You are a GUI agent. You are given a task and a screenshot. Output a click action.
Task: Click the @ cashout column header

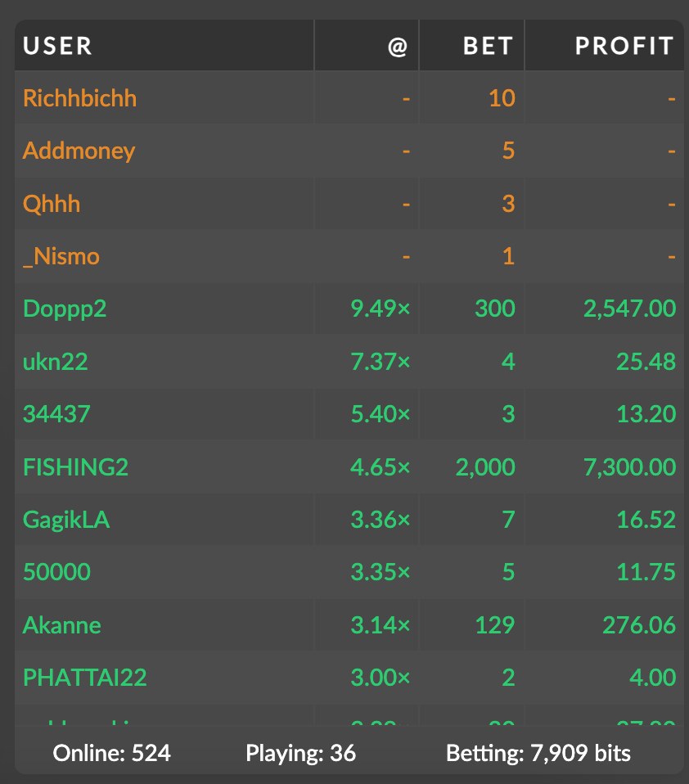[397, 46]
